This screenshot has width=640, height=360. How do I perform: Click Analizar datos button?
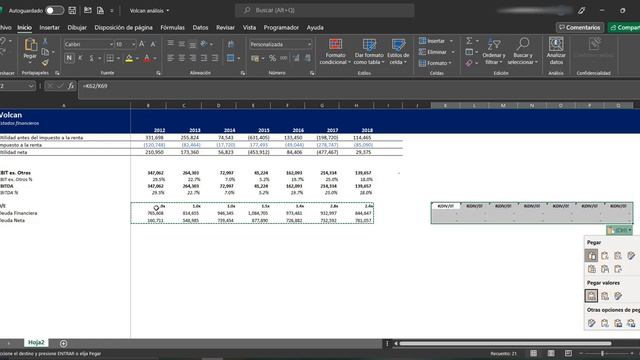(x=556, y=51)
